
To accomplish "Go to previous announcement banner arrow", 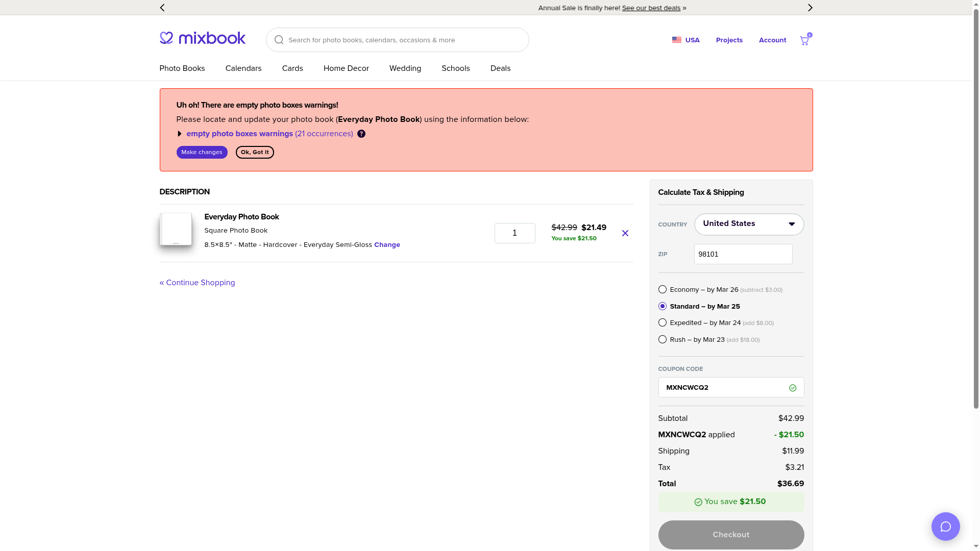I will [162, 8].
